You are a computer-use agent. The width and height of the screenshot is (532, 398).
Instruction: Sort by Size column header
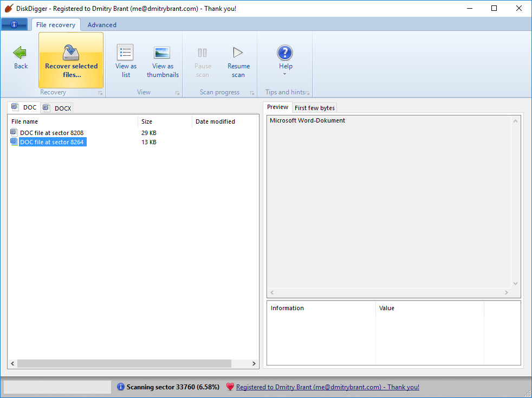click(165, 121)
